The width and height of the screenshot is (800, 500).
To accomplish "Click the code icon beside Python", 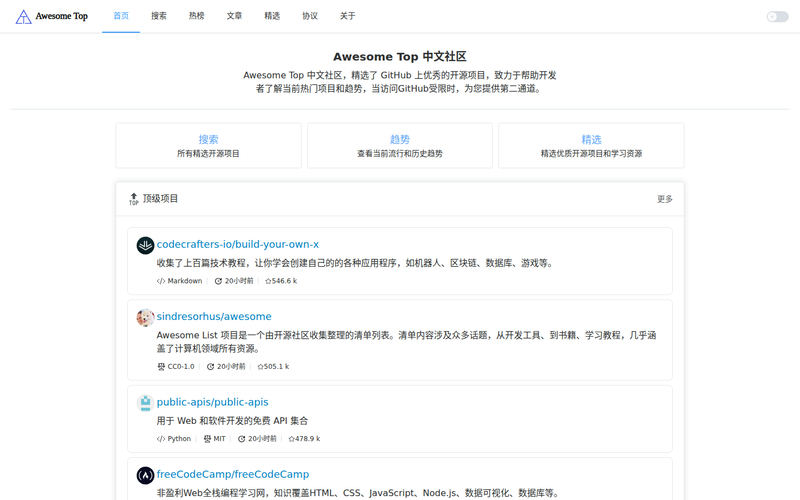I will [161, 439].
